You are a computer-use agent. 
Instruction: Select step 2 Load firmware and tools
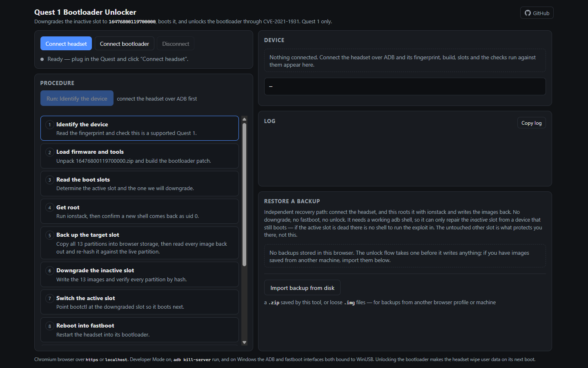[140, 156]
